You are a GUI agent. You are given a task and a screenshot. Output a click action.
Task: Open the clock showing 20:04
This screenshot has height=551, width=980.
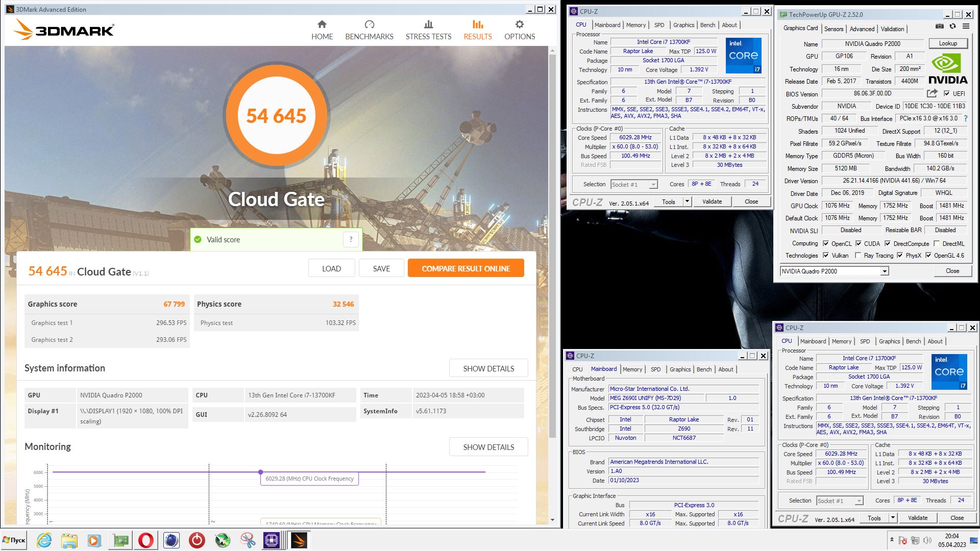951,540
